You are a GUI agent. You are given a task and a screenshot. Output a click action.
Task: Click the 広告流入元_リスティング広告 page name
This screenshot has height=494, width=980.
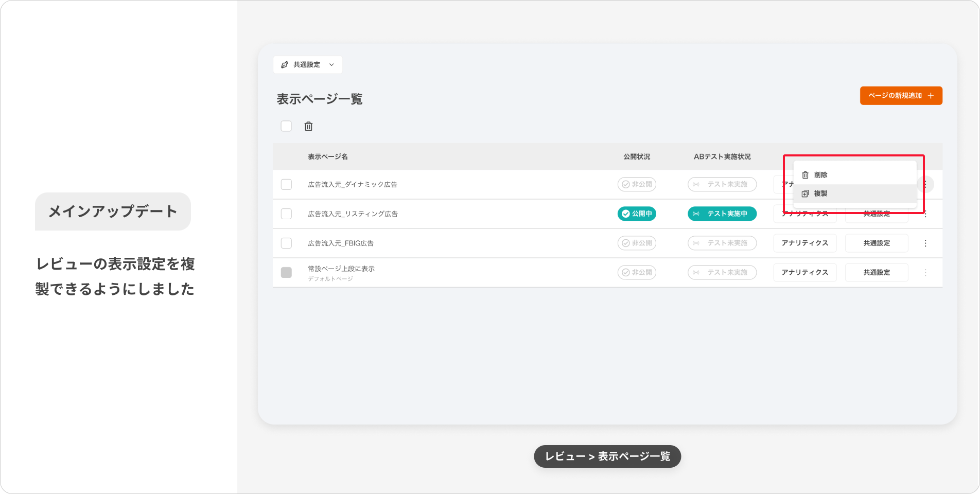pos(353,214)
